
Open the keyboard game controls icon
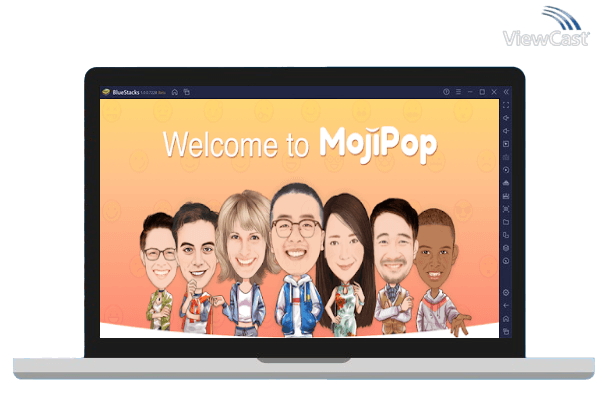coord(506,157)
